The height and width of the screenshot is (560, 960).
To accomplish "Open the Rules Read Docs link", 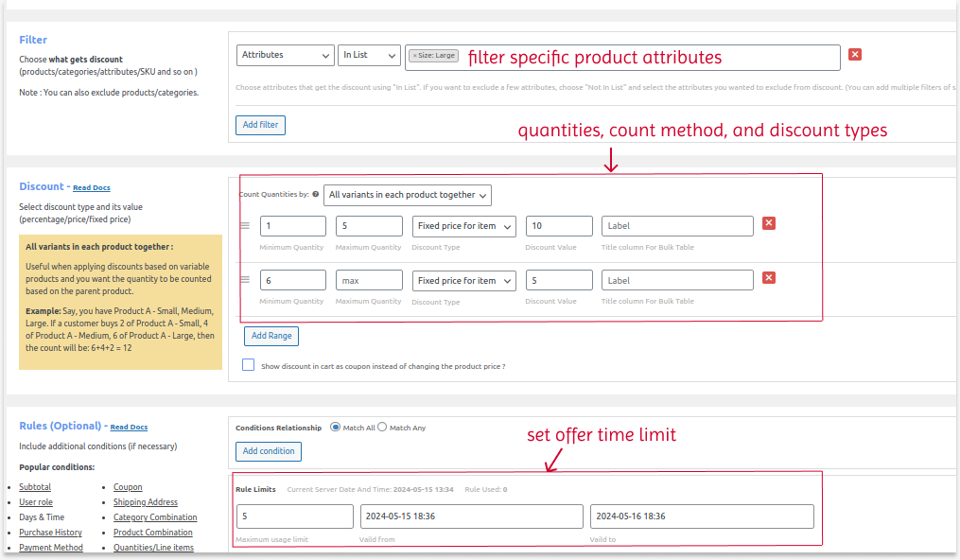I will coord(129,426).
